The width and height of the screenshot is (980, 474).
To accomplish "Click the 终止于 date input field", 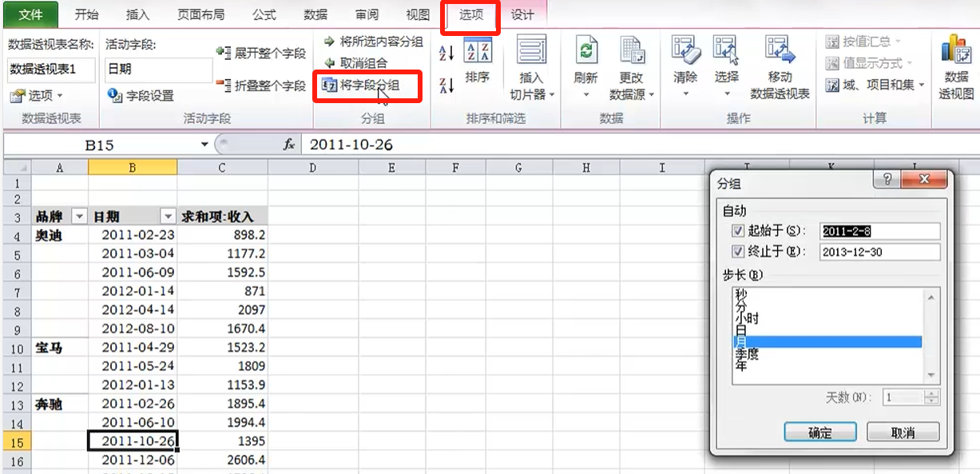I will (x=880, y=252).
